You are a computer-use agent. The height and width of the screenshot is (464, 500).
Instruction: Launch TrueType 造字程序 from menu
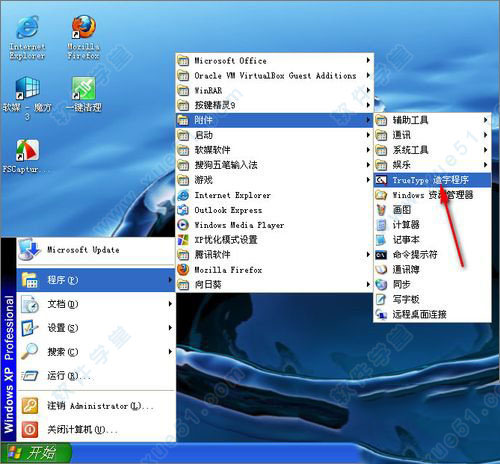tap(432, 180)
